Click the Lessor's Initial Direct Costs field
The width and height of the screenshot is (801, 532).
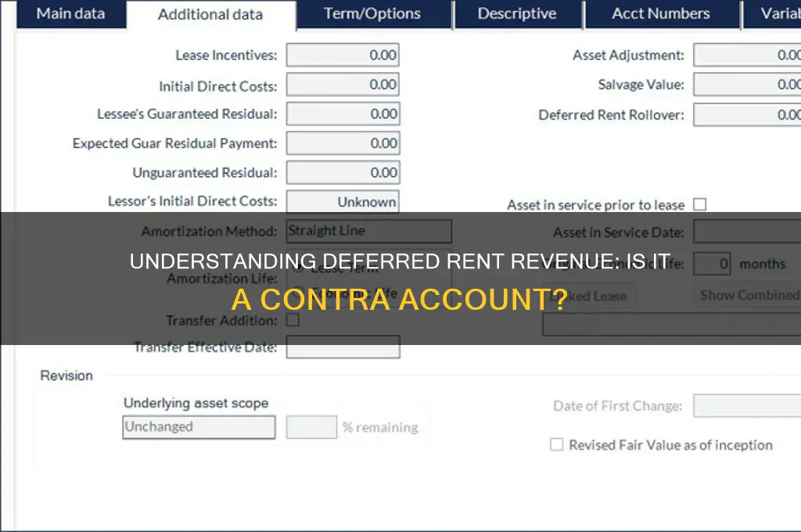tap(343, 202)
